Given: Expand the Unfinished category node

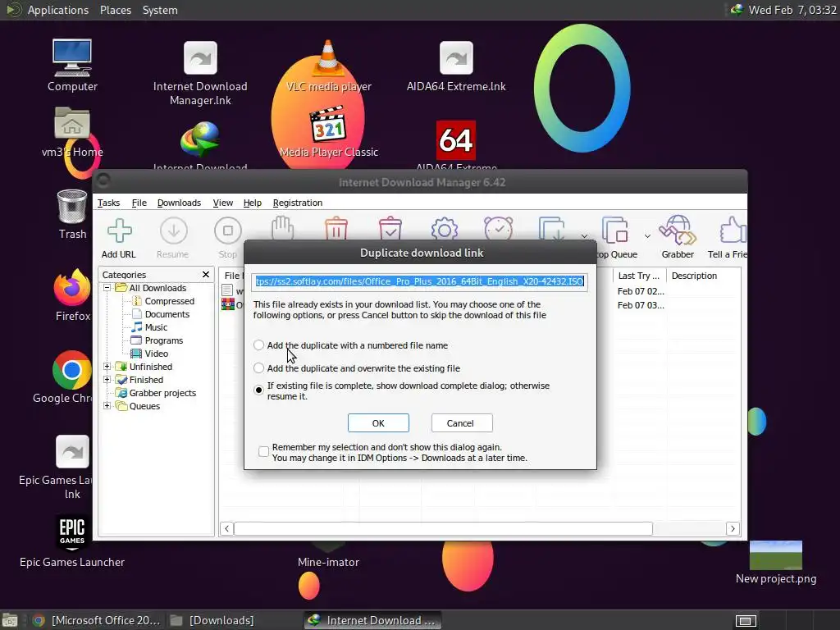Looking at the screenshot, I should pyautogui.click(x=107, y=367).
